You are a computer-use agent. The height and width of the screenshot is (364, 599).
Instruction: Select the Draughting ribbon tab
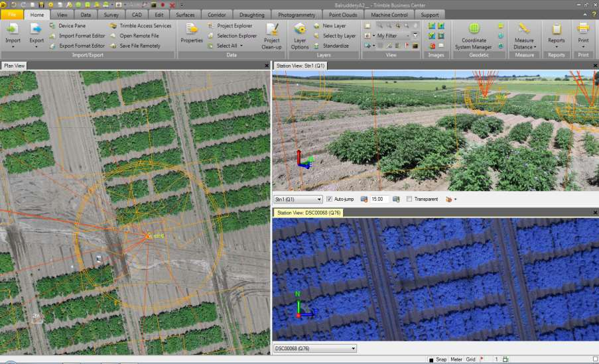tap(252, 15)
